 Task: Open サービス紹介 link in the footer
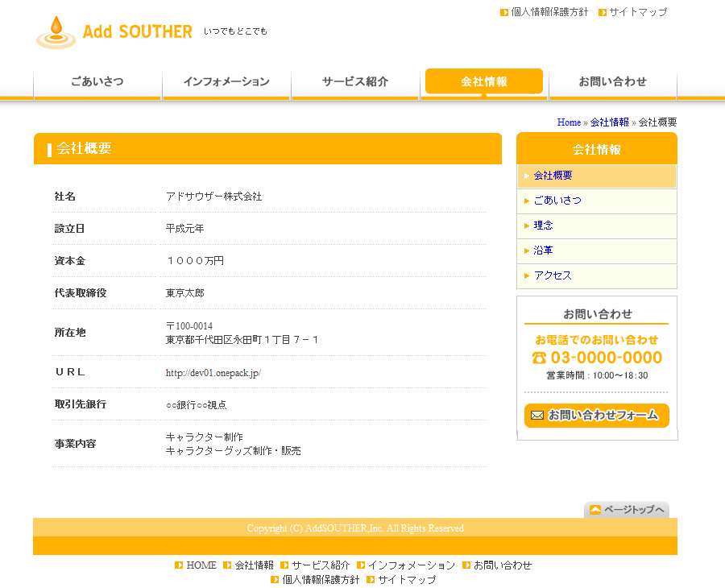(321, 565)
